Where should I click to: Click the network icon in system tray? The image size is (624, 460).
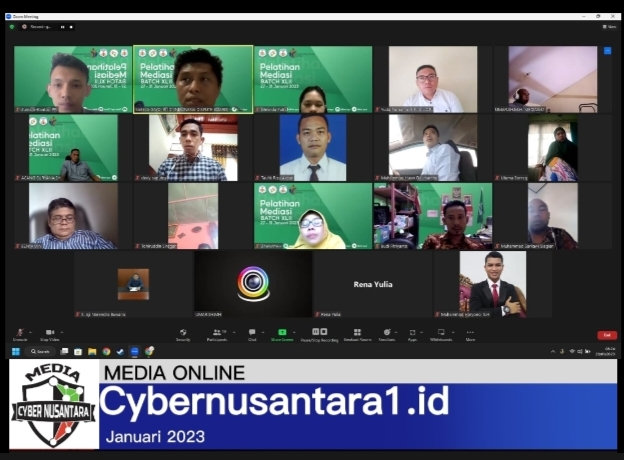pos(572,351)
